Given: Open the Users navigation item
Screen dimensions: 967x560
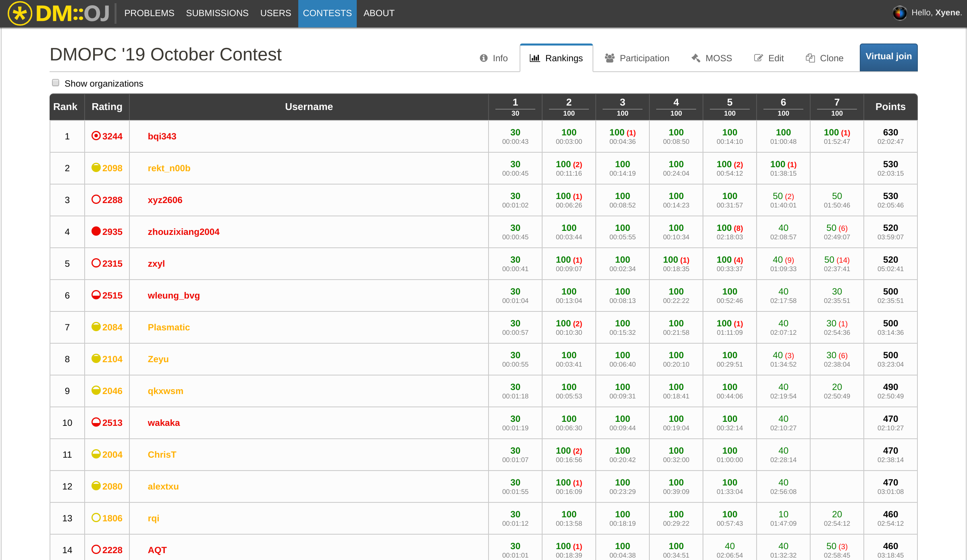Looking at the screenshot, I should [x=275, y=13].
